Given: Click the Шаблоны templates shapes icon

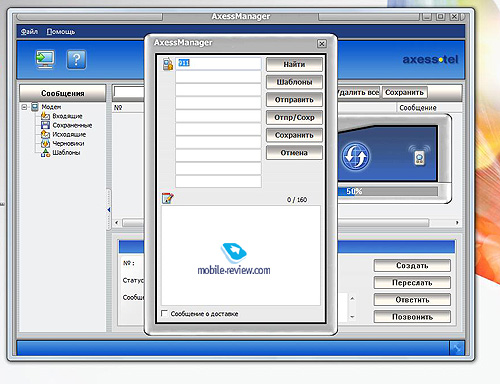Looking at the screenshot, I should pos(45,153).
